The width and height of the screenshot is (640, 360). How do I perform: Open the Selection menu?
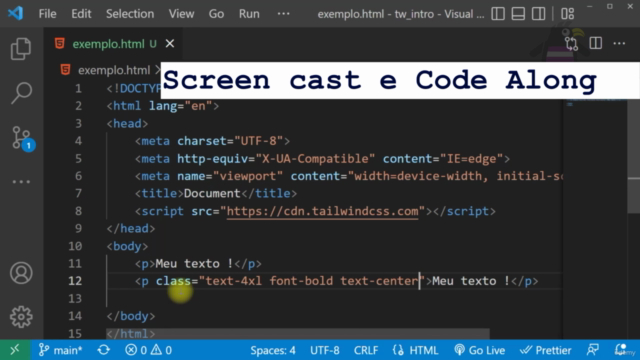130,14
